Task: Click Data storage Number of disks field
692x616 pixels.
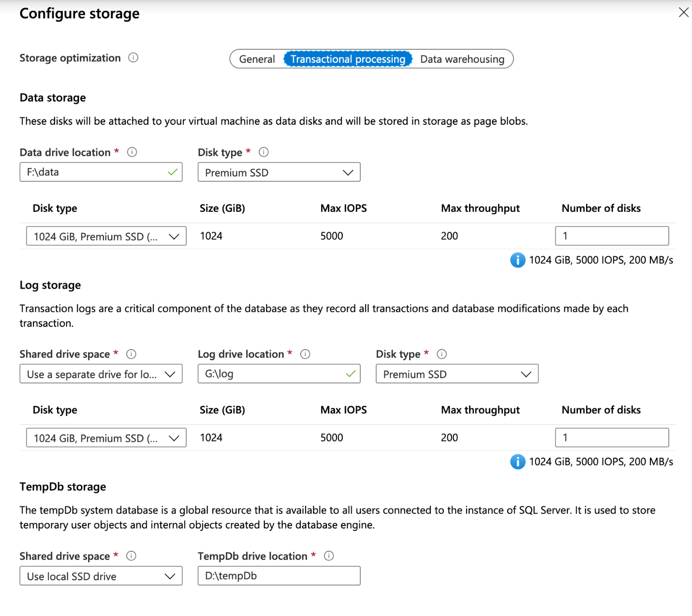Action: [x=612, y=236]
